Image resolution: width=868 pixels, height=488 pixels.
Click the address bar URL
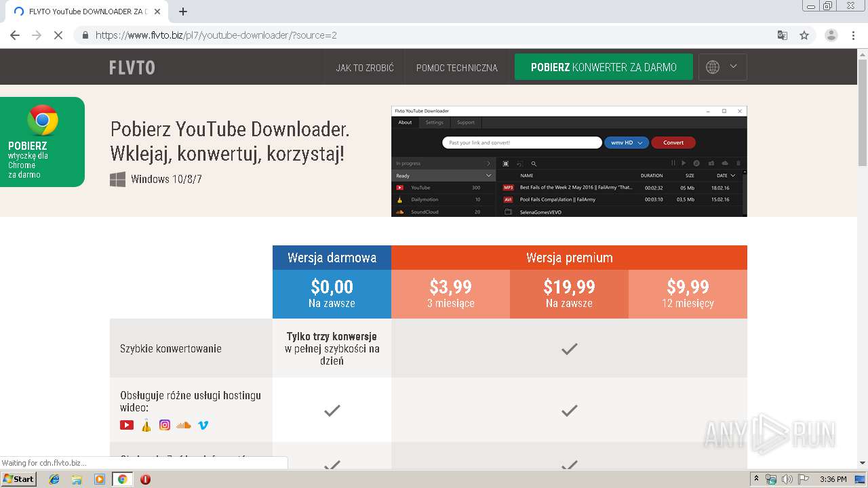(x=216, y=35)
